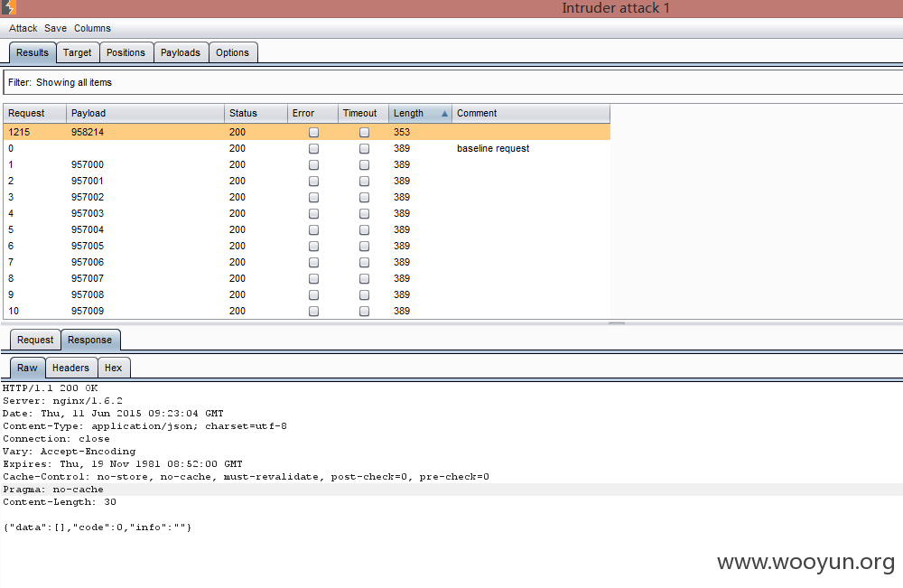Select payload cell 957004
This screenshot has height=588, width=903.
coord(88,229)
